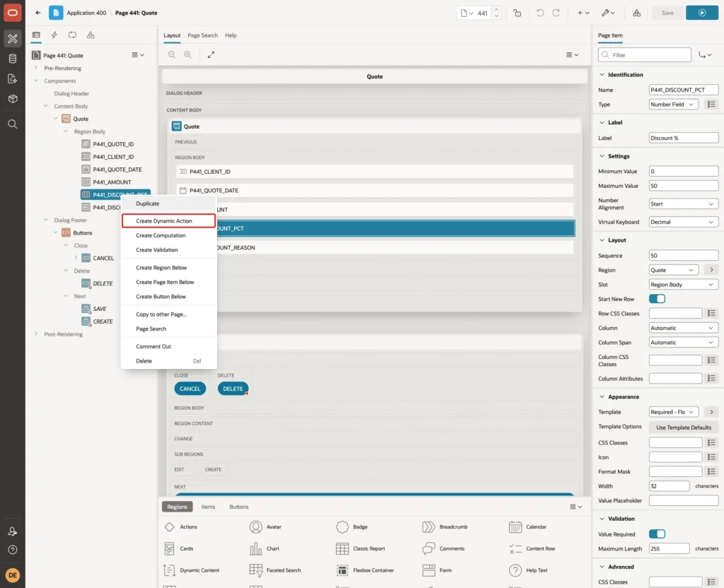Open the Slot Region Body dropdown

tap(684, 285)
